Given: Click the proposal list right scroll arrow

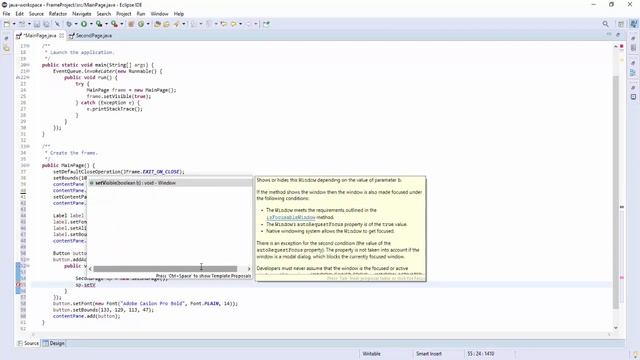Looking at the screenshot, I should (x=249, y=269).
